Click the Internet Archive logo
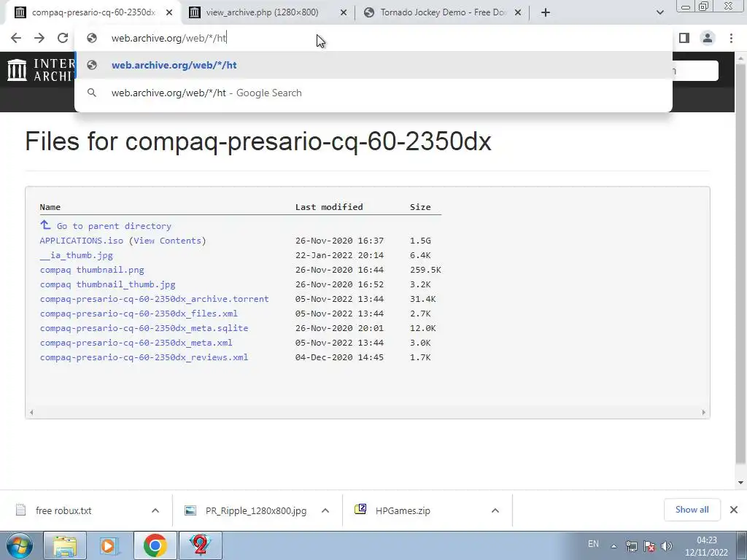 click(39, 70)
